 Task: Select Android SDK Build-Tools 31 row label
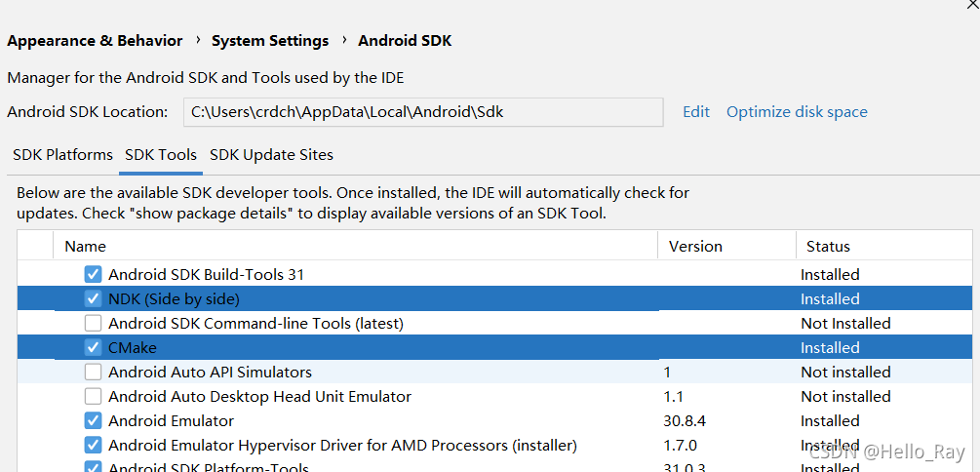[207, 274]
